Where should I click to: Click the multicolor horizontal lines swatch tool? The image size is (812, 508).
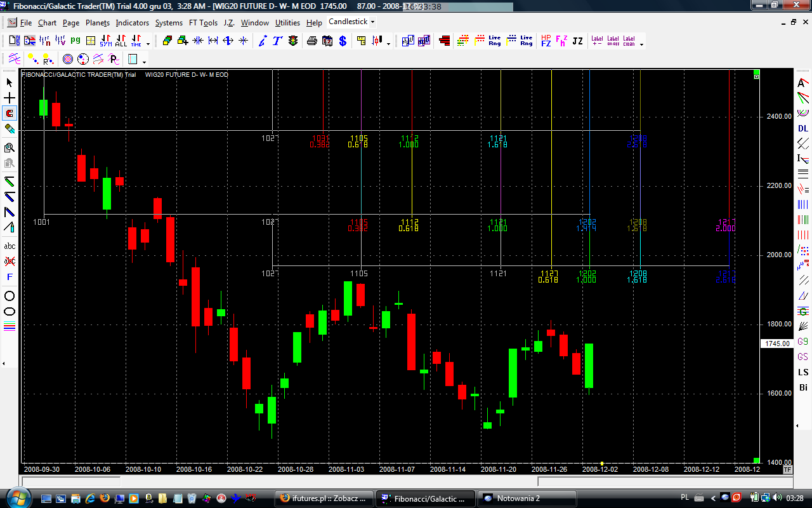click(x=10, y=327)
